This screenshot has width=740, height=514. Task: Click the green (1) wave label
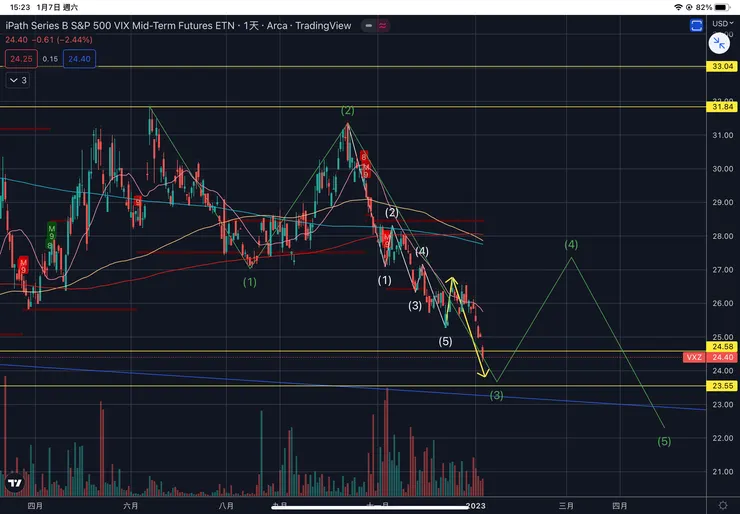pyautogui.click(x=250, y=282)
